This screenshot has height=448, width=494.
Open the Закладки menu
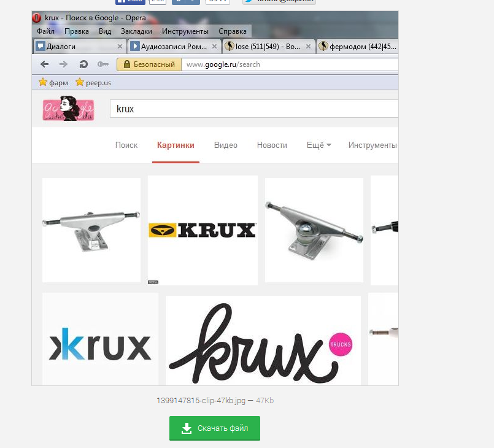(x=136, y=31)
